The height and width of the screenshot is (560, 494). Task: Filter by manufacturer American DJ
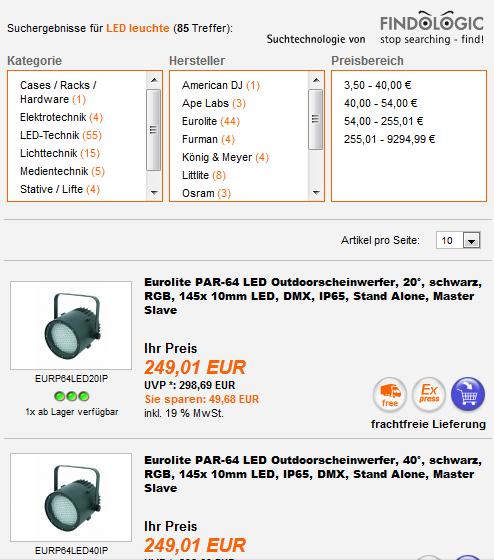(221, 85)
